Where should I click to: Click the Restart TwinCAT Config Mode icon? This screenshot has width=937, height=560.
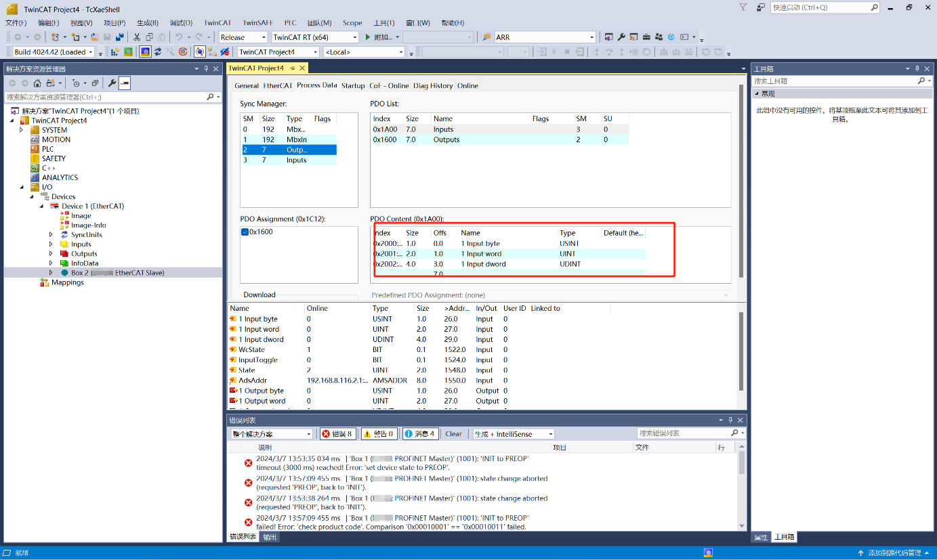146,52
